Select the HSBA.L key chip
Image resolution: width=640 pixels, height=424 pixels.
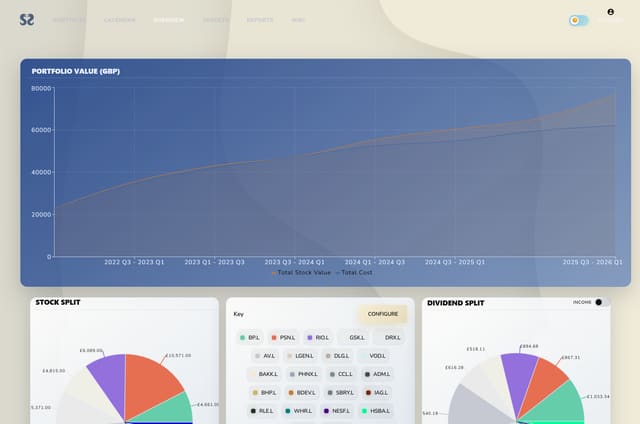(x=376, y=411)
